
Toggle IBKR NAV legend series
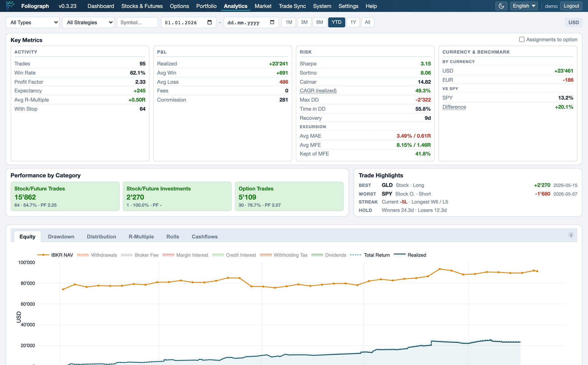[x=55, y=255]
